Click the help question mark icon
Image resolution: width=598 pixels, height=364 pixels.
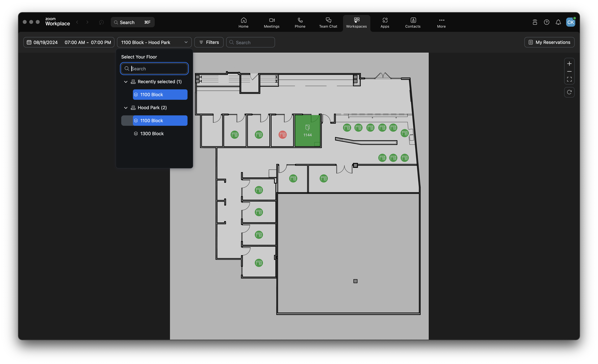pyautogui.click(x=546, y=22)
